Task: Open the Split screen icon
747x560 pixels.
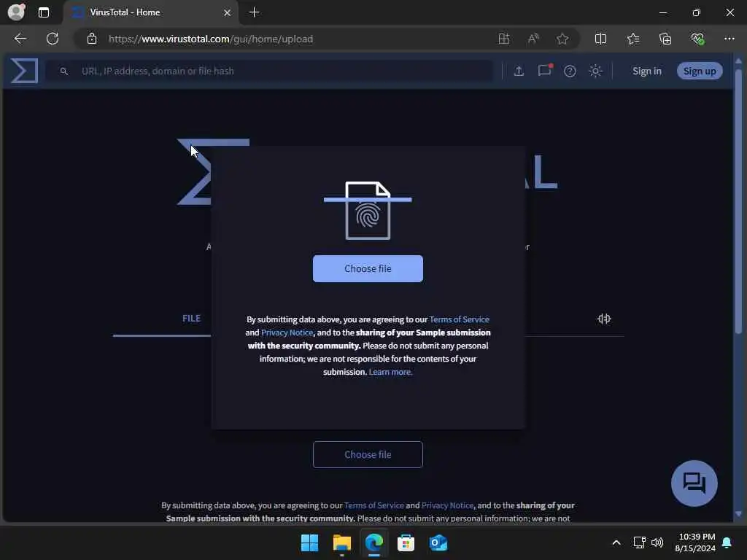Action: click(x=601, y=39)
